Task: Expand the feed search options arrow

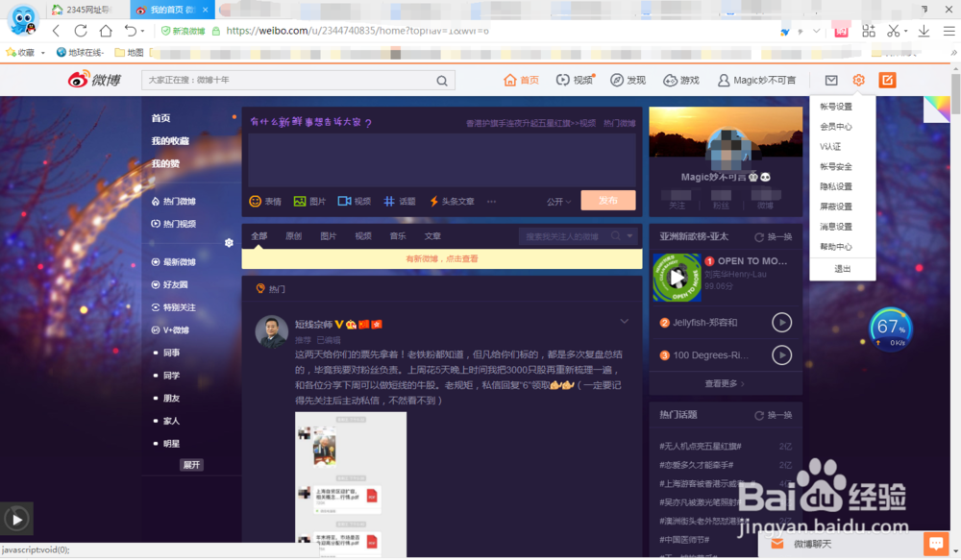Action: pos(630,236)
